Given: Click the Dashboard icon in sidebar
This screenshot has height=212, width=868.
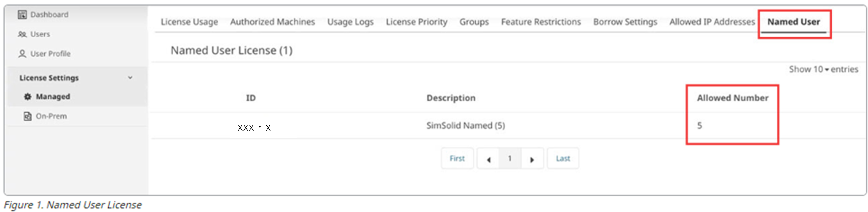Looking at the screenshot, I should pyautogui.click(x=22, y=14).
